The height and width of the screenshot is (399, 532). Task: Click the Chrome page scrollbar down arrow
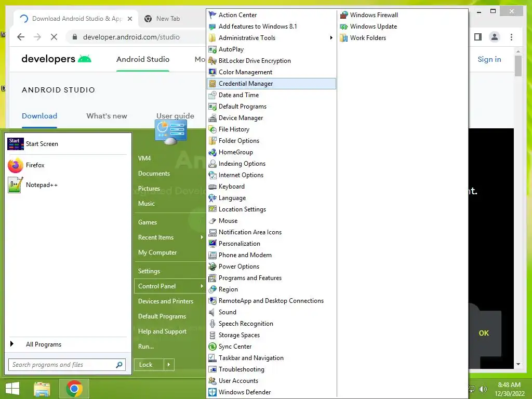click(x=518, y=364)
